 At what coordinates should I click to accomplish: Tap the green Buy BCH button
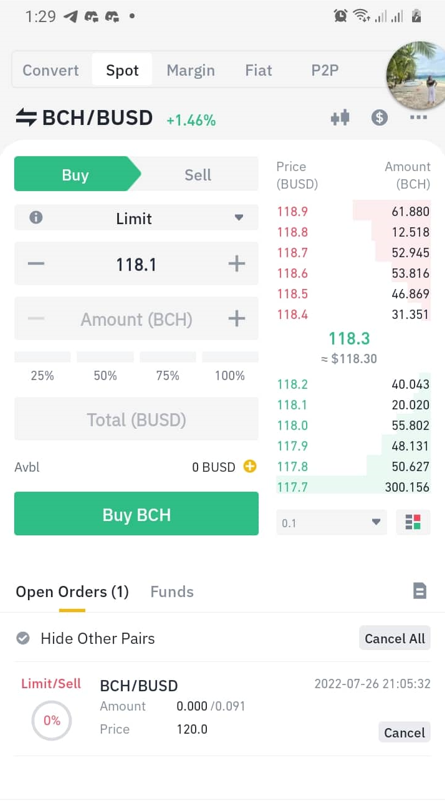[136, 514]
